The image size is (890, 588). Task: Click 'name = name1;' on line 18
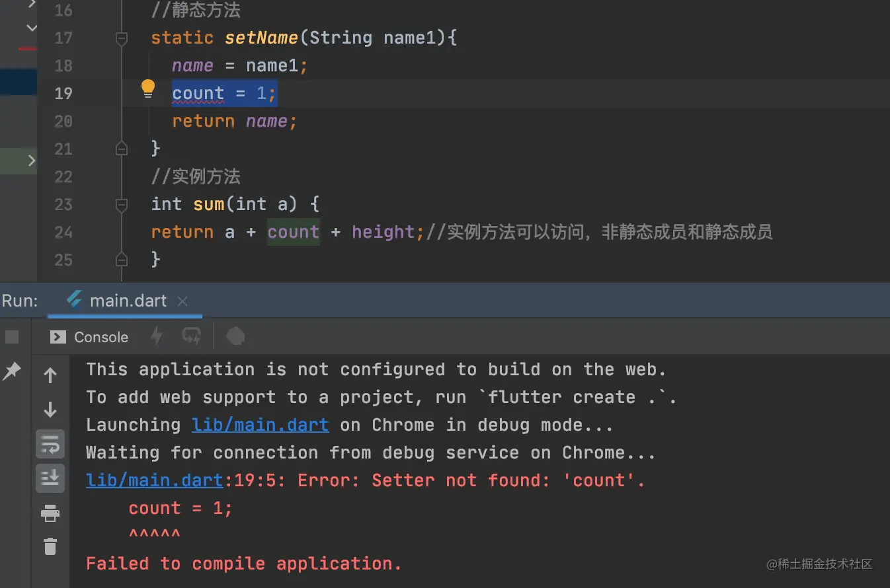click(240, 66)
